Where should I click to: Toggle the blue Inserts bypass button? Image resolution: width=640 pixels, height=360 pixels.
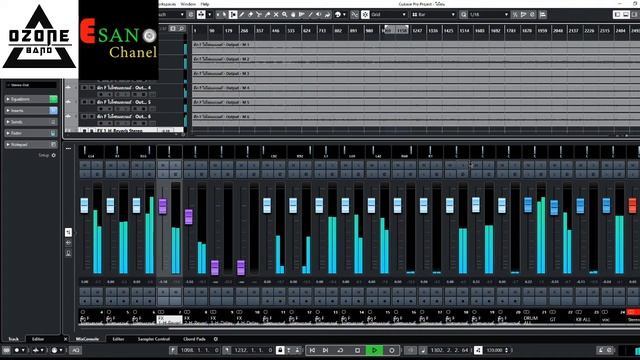53,111
